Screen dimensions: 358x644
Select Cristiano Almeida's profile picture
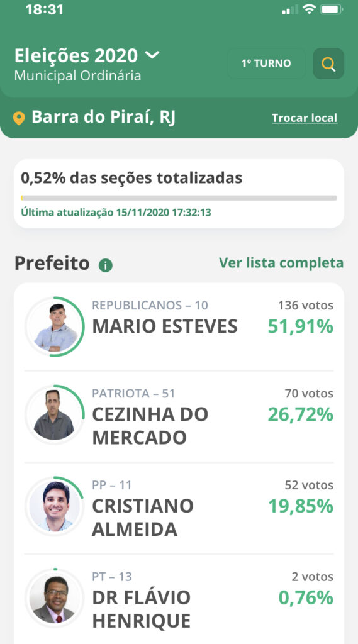[55, 506]
